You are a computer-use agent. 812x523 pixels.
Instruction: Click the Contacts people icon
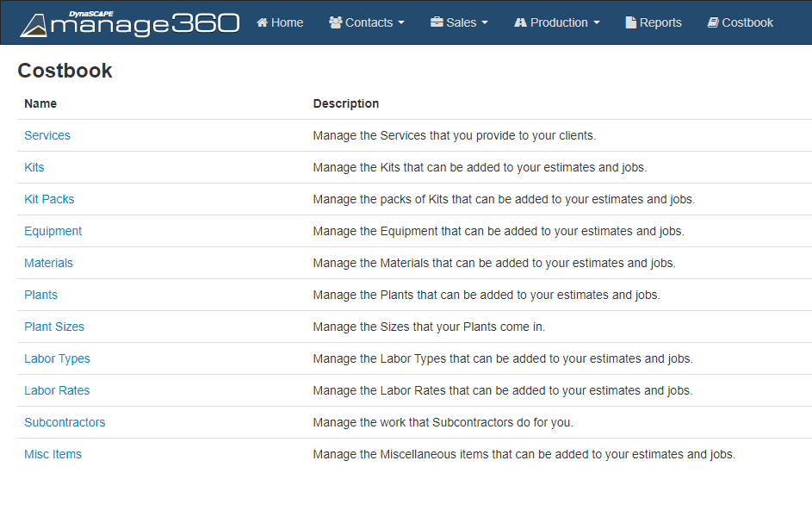click(x=335, y=22)
